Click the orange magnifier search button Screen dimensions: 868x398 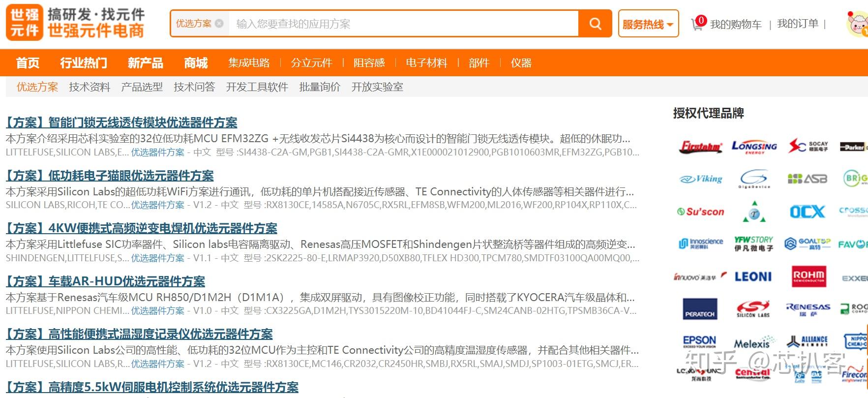click(595, 24)
